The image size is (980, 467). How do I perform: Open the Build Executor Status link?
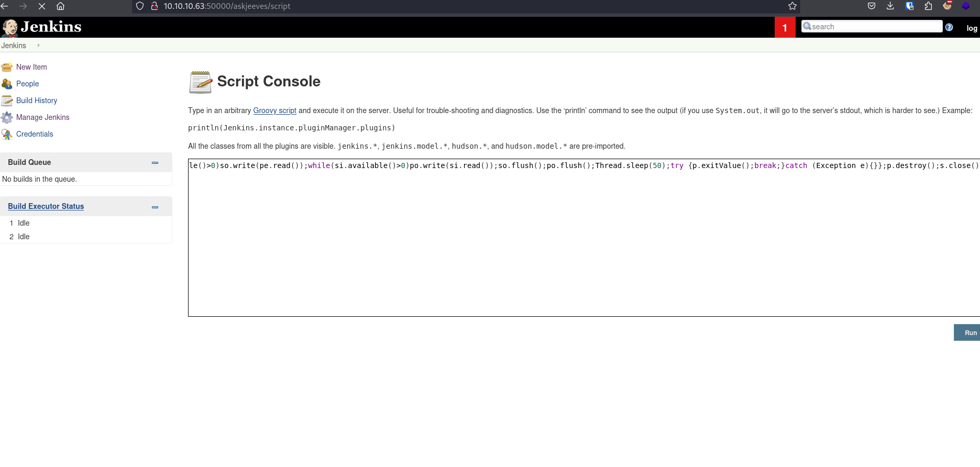point(46,206)
